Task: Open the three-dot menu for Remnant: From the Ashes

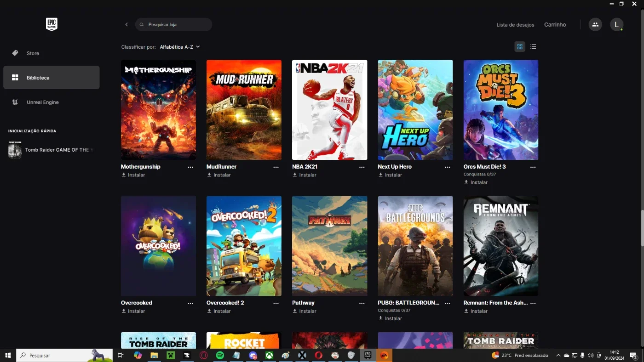Action: (x=533, y=303)
